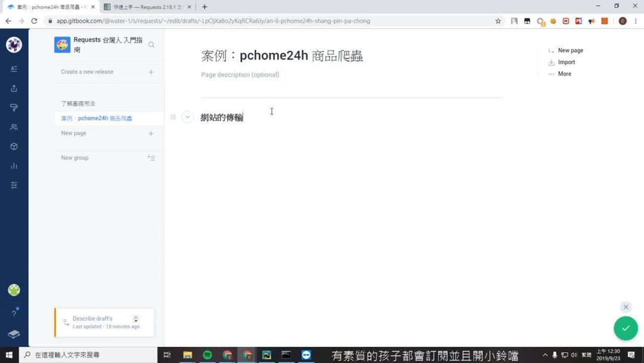Screen dimensions: 644x363
Task: Click the Page description optional field
Action: (x=240, y=75)
